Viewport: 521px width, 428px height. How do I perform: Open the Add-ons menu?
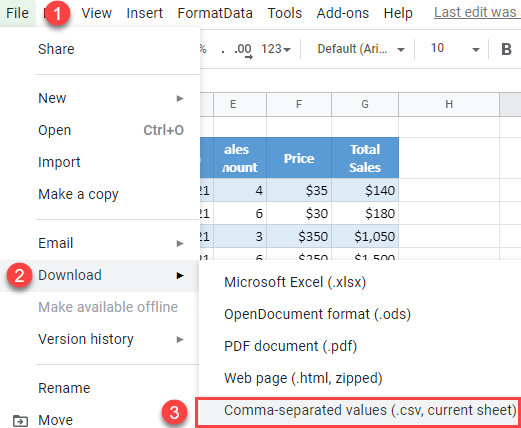click(x=343, y=13)
